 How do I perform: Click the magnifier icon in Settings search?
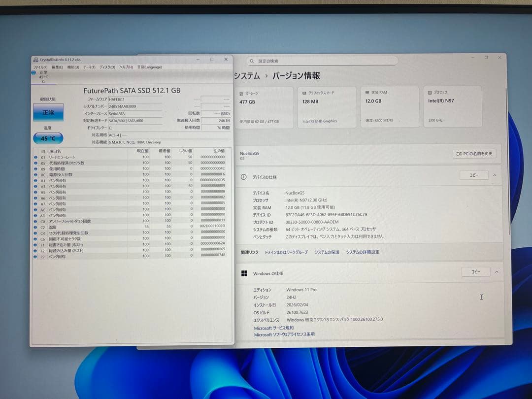pyautogui.click(x=252, y=61)
